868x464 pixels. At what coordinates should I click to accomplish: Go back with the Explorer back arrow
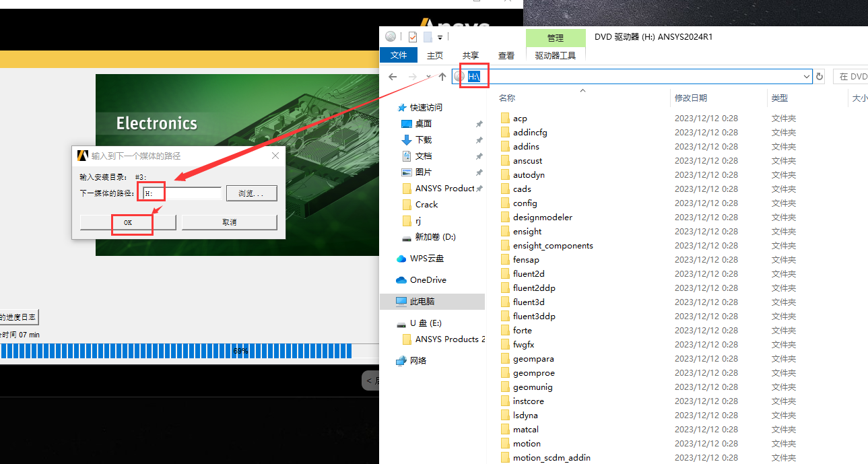pos(393,77)
